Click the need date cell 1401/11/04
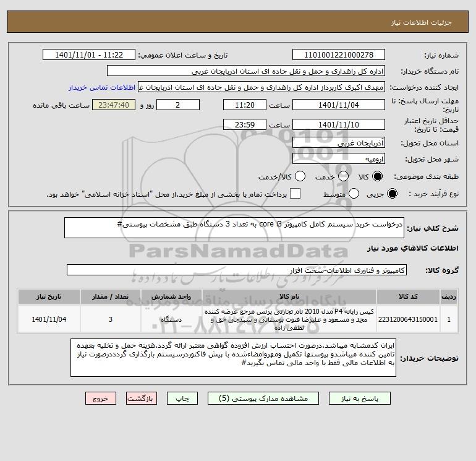Screen dimensions: 476x461 (49, 319)
